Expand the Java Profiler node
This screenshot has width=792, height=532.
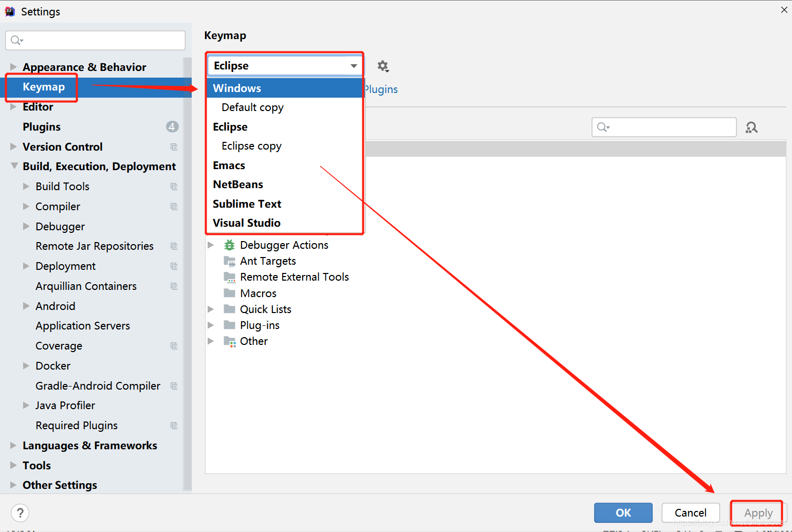(26, 405)
